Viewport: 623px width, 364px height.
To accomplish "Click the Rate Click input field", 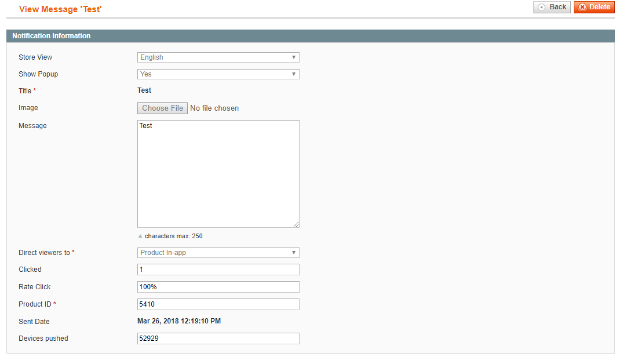I will [218, 287].
